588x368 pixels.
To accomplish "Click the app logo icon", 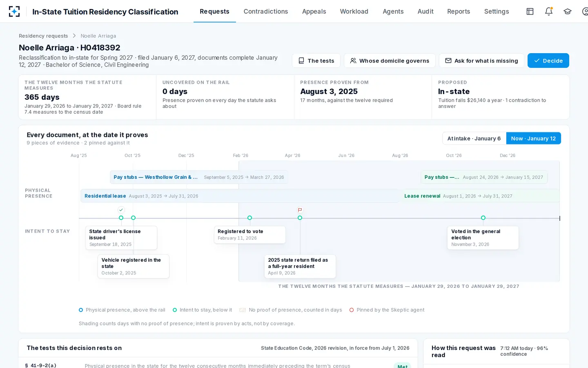I will click(x=14, y=11).
